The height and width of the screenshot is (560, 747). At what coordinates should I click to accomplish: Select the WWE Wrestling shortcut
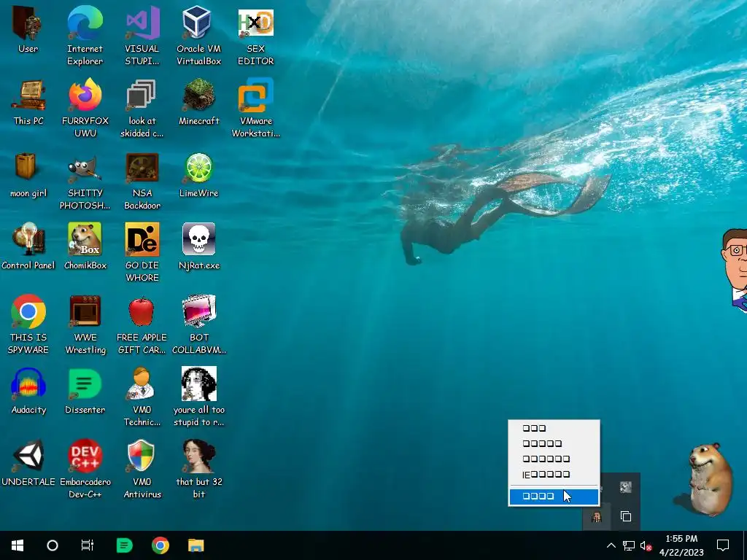(85, 324)
